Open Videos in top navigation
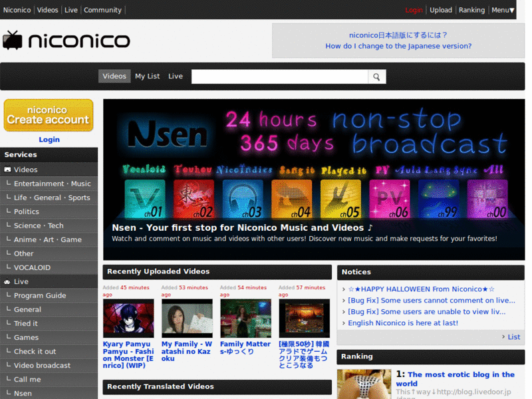The width and height of the screenshot is (532, 399). [x=47, y=10]
